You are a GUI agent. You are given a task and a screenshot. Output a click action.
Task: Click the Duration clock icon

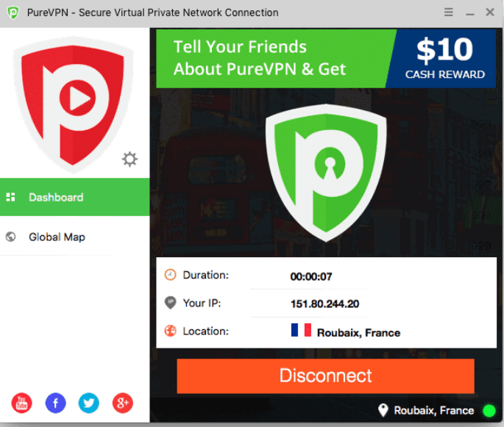171,275
